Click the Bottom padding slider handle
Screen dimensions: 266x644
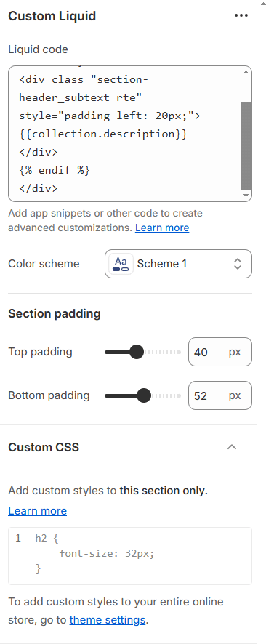(144, 395)
